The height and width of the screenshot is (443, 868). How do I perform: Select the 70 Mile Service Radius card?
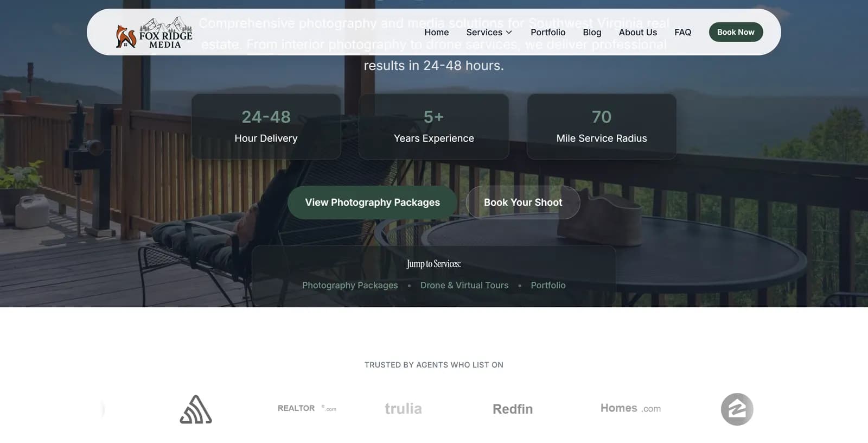602,126
